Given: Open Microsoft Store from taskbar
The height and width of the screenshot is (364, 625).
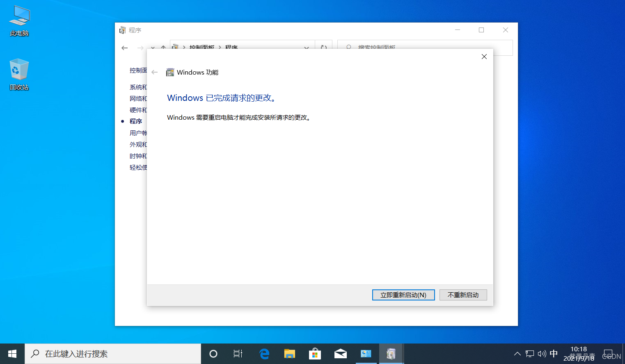Looking at the screenshot, I should pos(315,354).
